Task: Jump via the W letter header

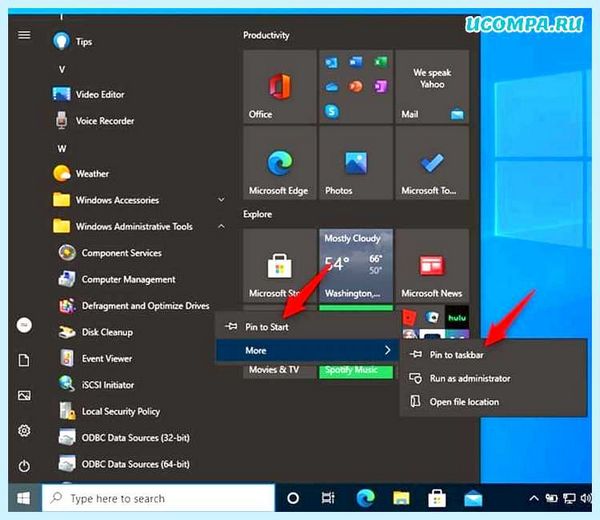Action: pos(62,148)
